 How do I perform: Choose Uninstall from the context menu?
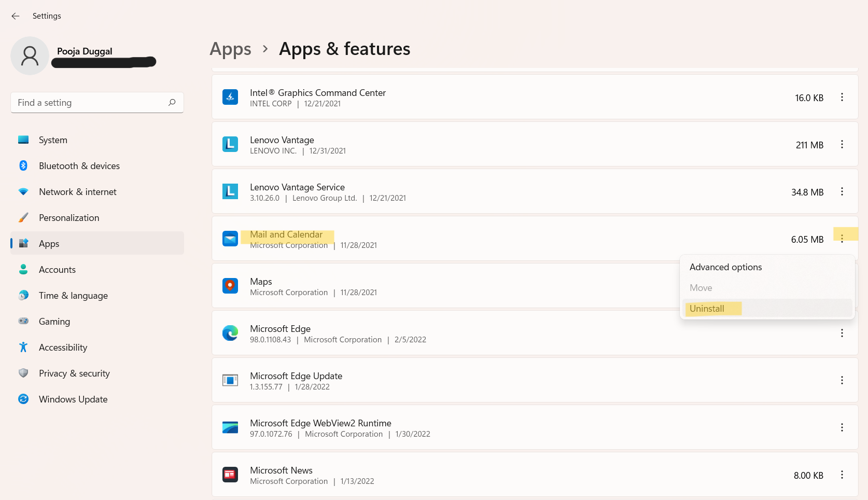(767, 309)
